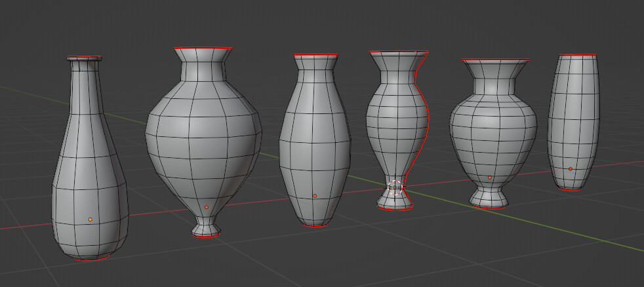Image resolution: width=644 pixels, height=287 pixels.
Task: Select the tall footless vase with short neck
Action: [x=315, y=140]
